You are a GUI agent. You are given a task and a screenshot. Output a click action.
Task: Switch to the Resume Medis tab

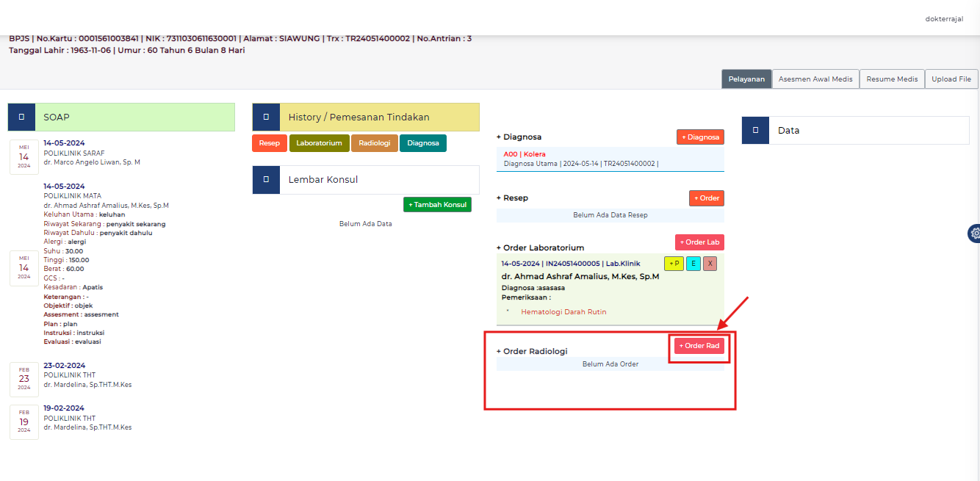pyautogui.click(x=892, y=79)
